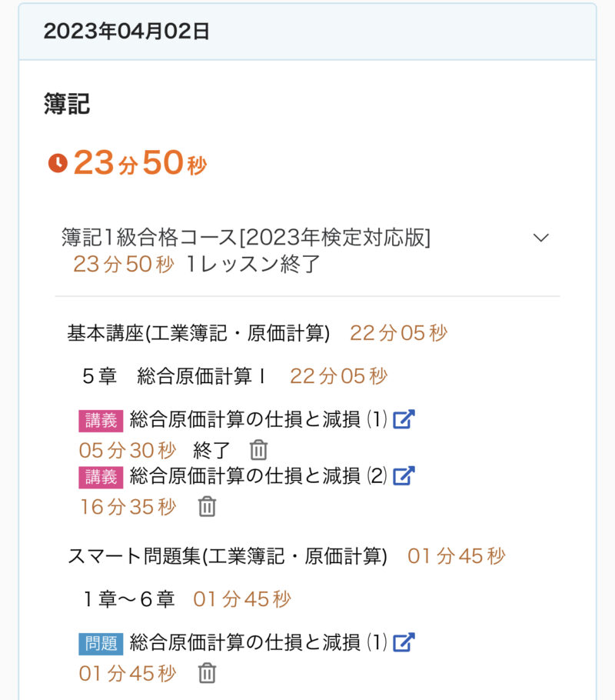Viewport: 615px width, 700px height.
Task: Open the 問題 title 総合原価計算の仕損と減損 (1)
Action: [x=258, y=642]
